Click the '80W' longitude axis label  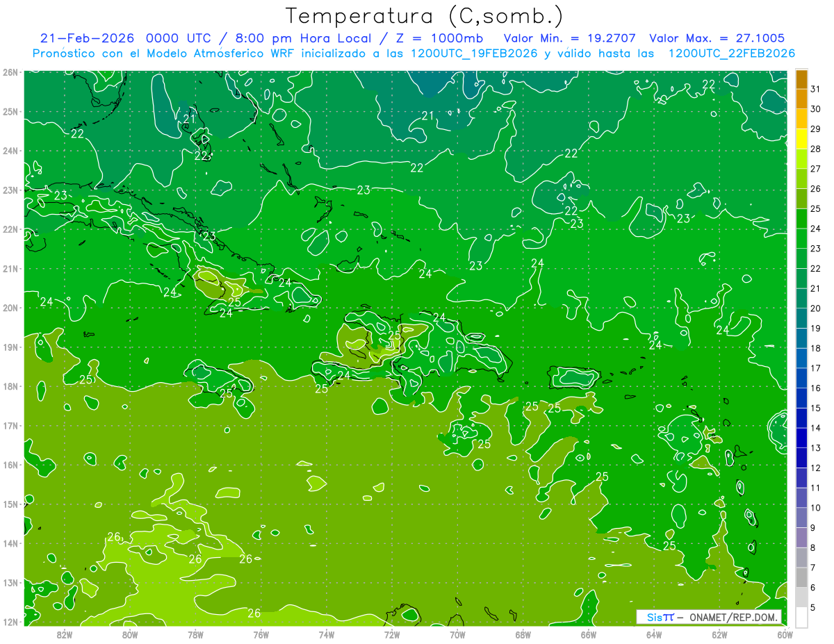coord(130,634)
